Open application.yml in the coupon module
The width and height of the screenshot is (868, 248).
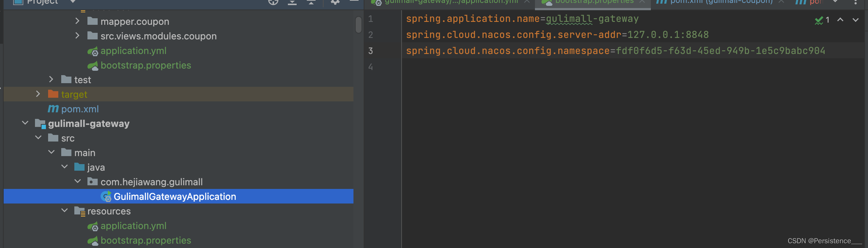133,51
